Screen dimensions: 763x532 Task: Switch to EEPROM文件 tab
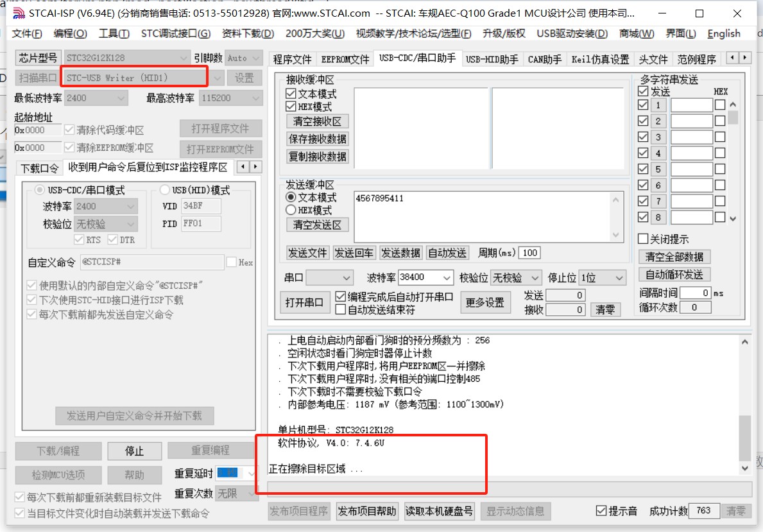coord(345,60)
